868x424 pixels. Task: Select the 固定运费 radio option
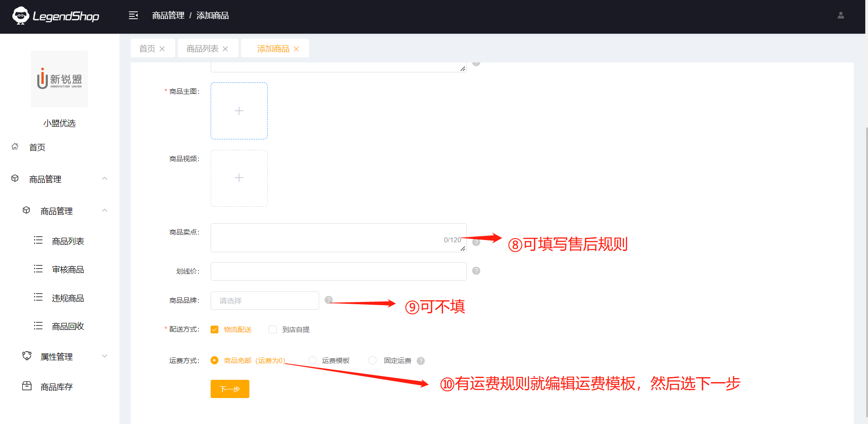(x=372, y=360)
